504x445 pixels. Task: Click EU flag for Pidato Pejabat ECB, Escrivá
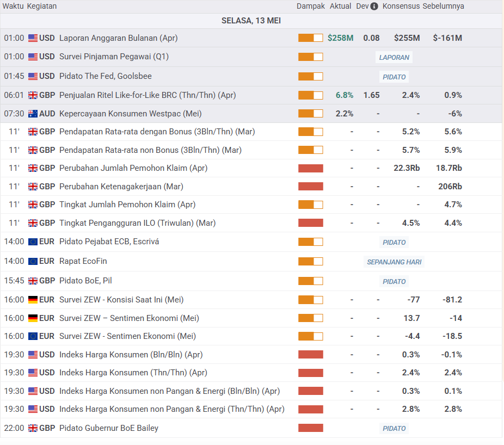point(33,242)
